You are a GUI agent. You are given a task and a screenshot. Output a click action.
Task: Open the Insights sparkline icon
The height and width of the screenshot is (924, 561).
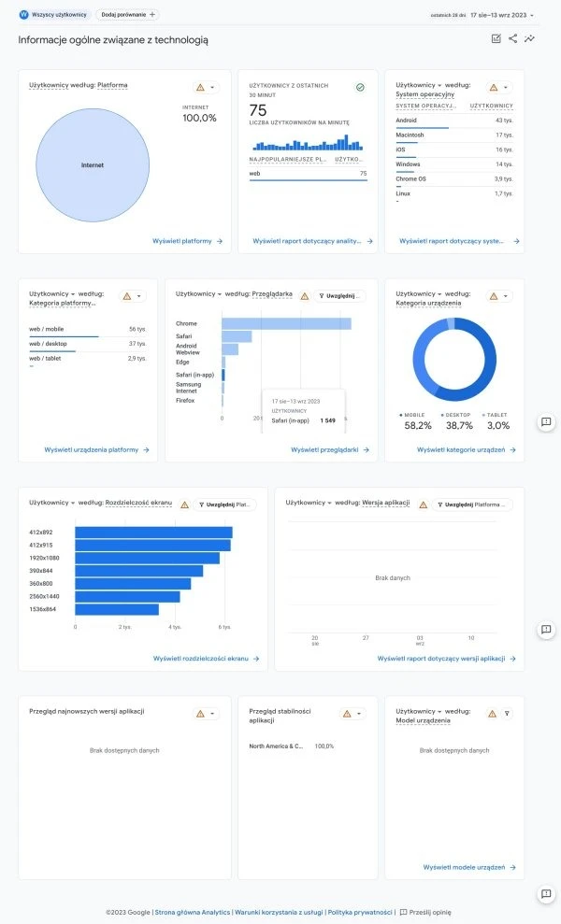[x=529, y=38]
